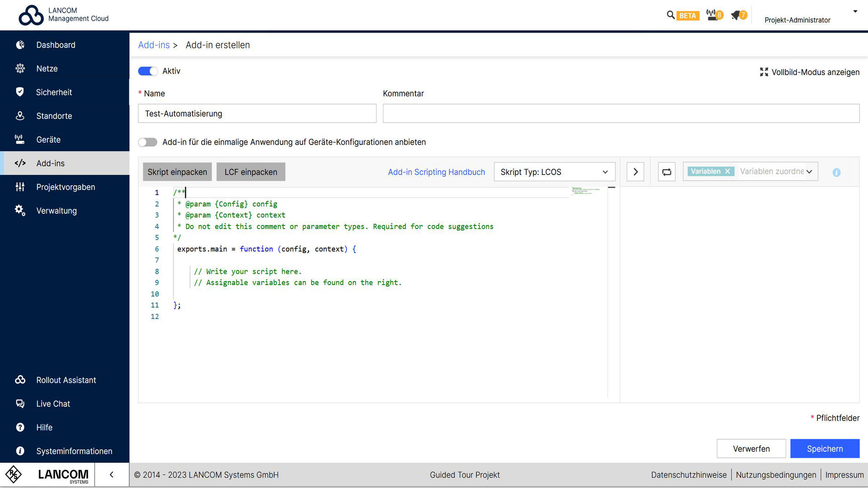Viewport: 868px width, 488px height.
Task: Click the blue info icon near variables
Action: coord(836,172)
